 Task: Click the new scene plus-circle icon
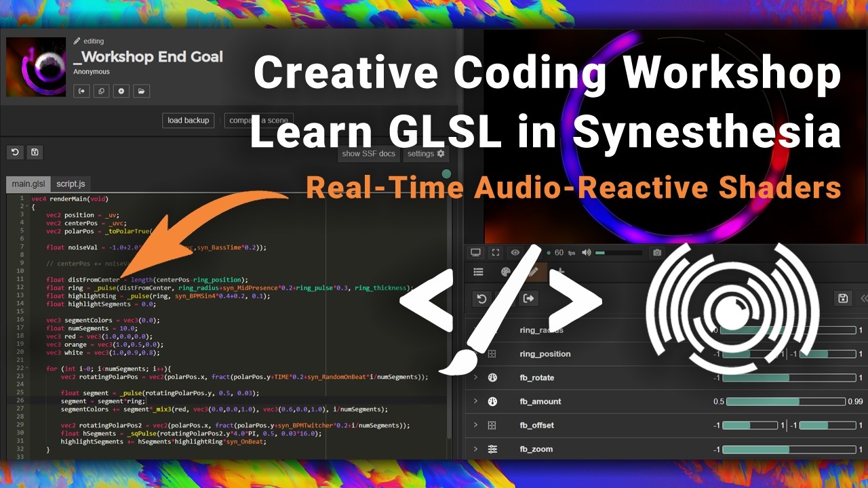point(121,91)
